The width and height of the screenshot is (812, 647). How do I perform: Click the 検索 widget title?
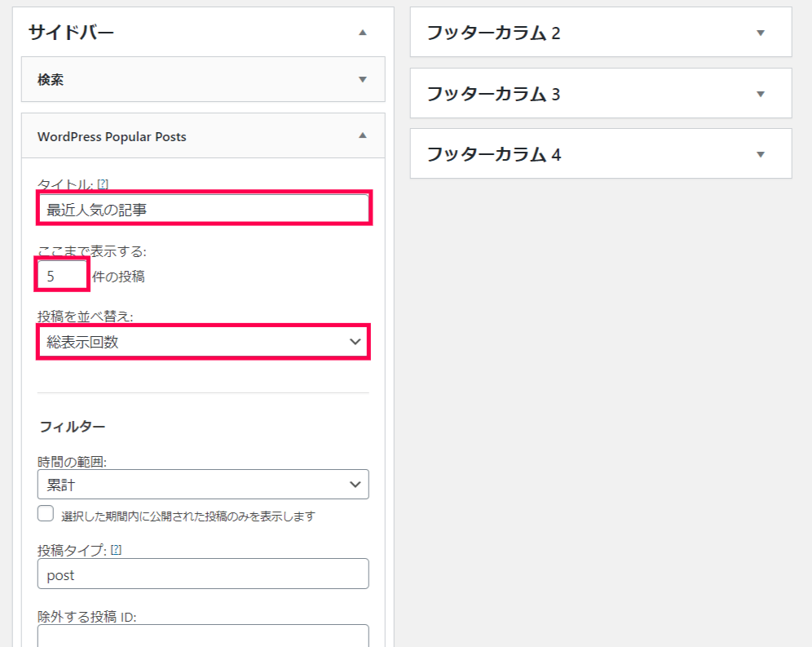51,80
